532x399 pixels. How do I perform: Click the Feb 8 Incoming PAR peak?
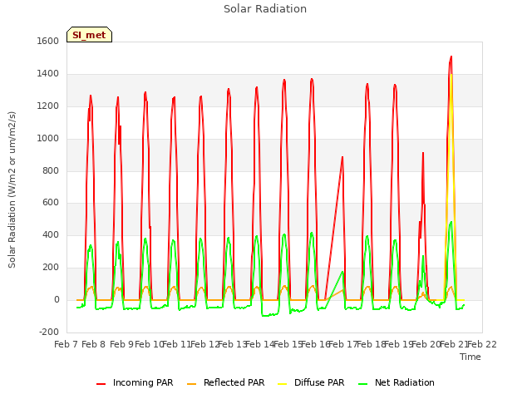(91, 96)
